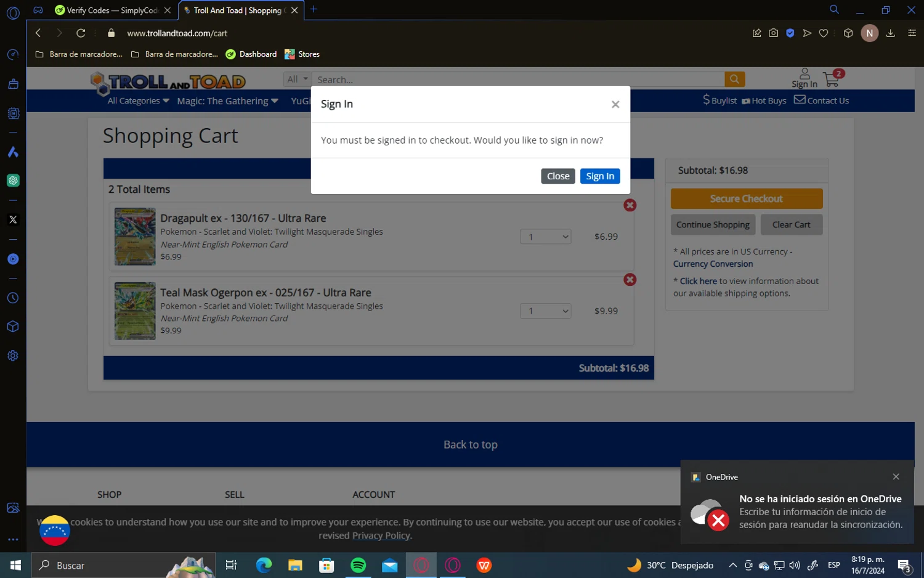Open the browser profile avatar N
Viewport: 924px width, 578px height.
point(869,33)
